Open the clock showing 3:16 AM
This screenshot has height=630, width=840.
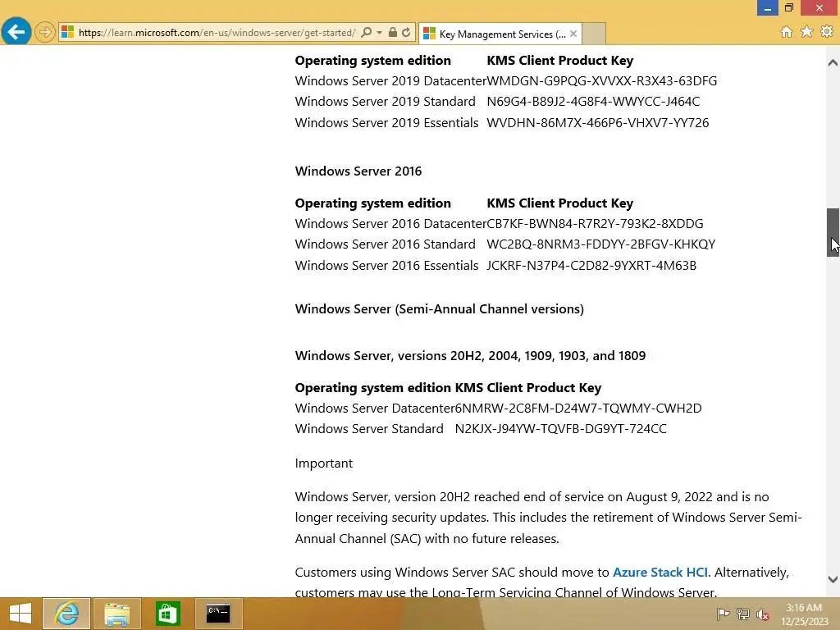pos(804,614)
